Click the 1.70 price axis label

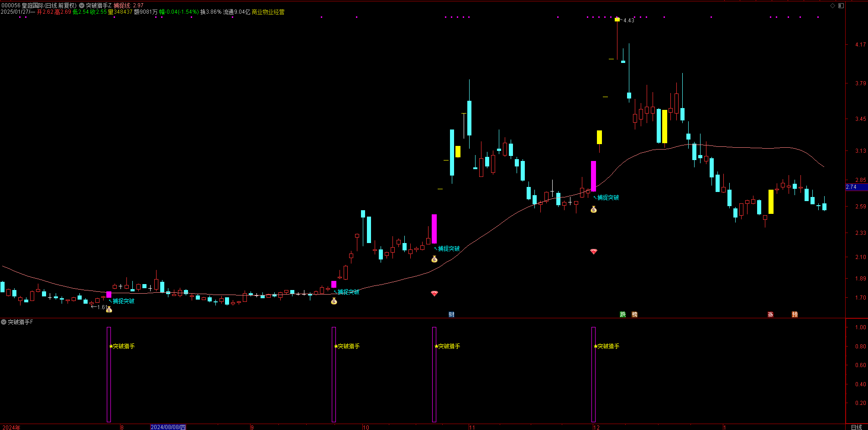coord(861,298)
